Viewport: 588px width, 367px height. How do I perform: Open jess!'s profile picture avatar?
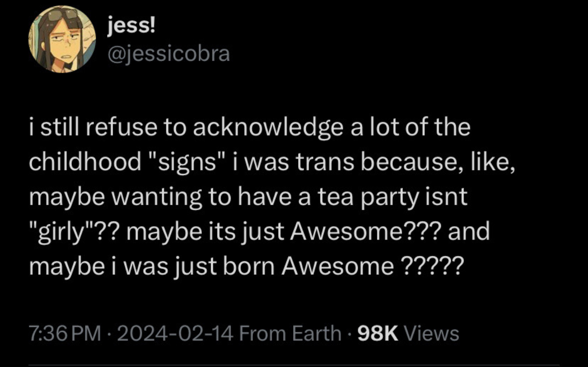tap(62, 40)
